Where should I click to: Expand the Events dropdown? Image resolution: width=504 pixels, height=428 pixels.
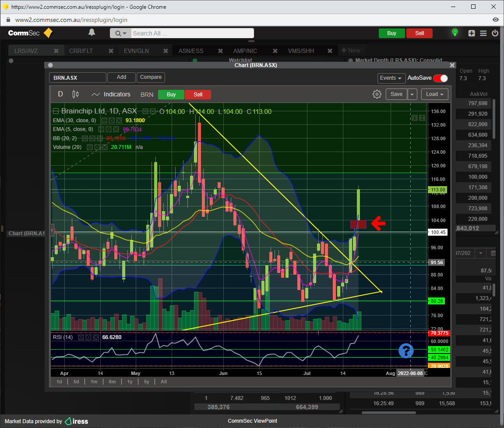(x=391, y=78)
